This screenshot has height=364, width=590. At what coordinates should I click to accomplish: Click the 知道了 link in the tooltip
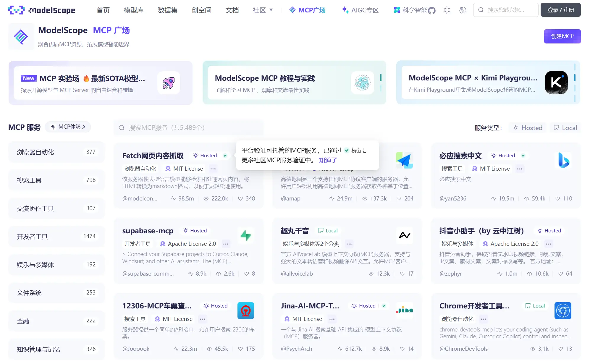[328, 160]
